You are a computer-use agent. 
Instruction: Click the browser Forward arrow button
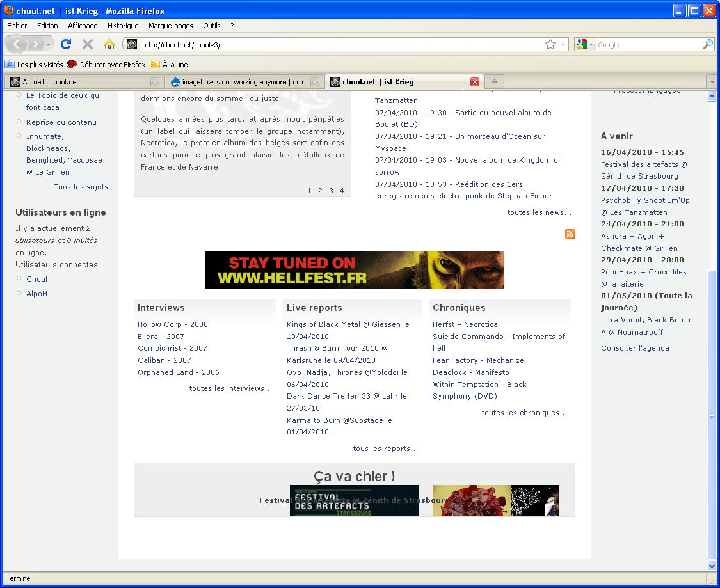(x=35, y=44)
